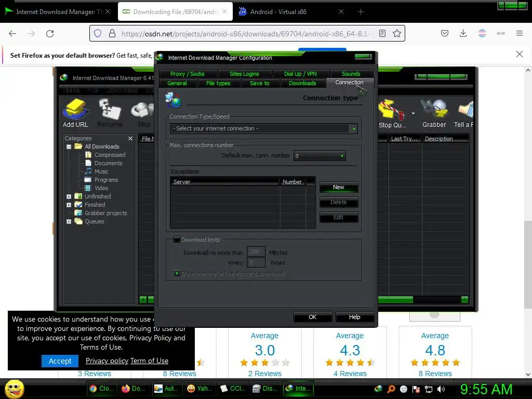Open Chrome taskbar item labeled Clo...
The width and height of the screenshot is (532, 399).
(x=102, y=389)
